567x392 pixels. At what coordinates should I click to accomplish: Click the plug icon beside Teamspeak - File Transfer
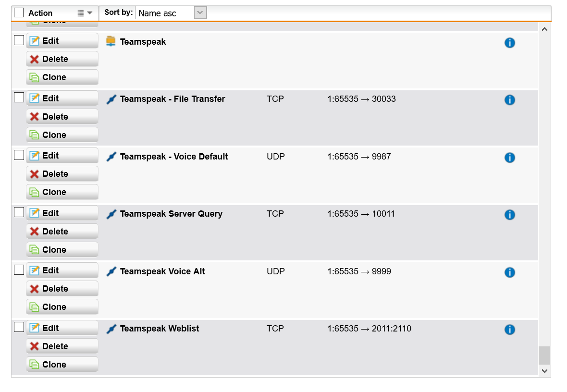point(111,99)
